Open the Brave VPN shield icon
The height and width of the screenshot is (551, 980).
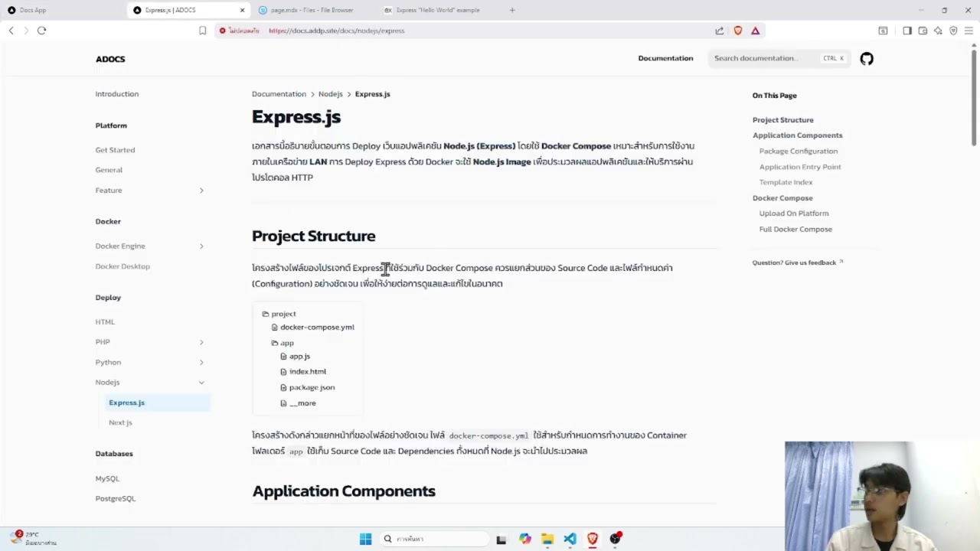tap(953, 31)
